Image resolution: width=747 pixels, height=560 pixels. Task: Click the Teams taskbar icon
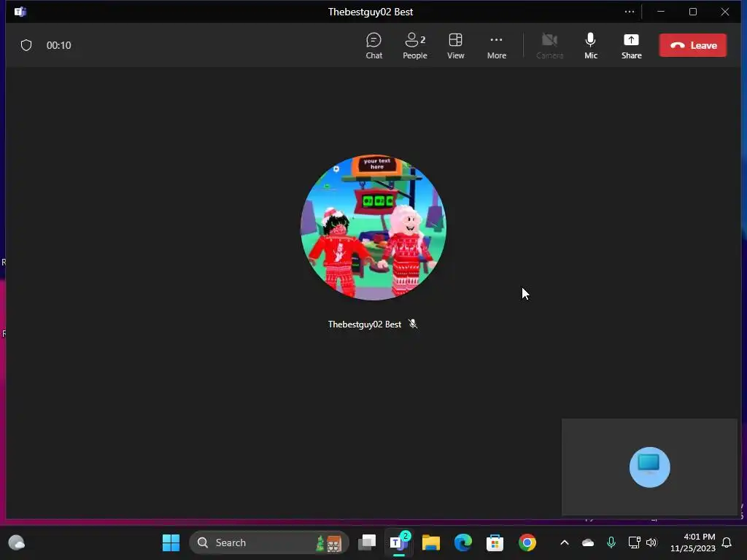(x=399, y=542)
